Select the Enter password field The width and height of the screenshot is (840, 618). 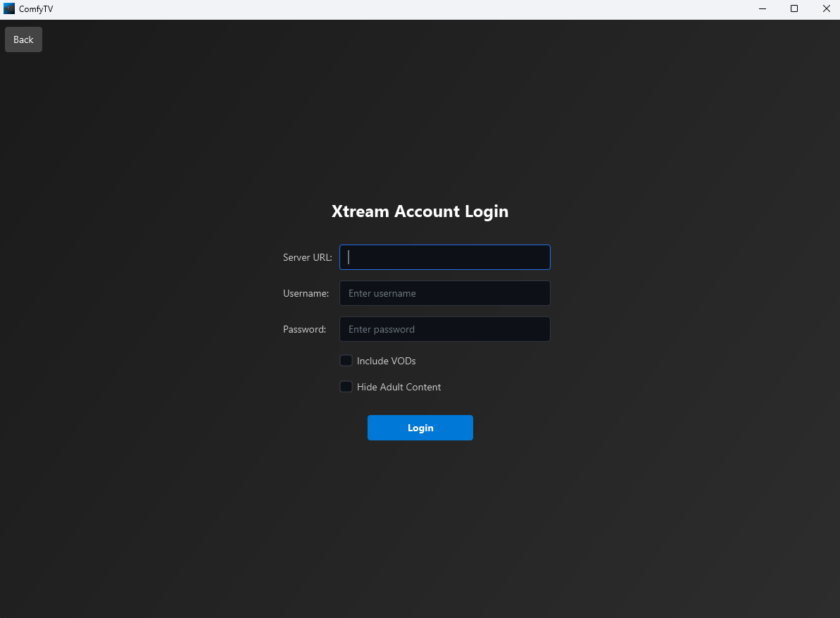click(x=444, y=329)
